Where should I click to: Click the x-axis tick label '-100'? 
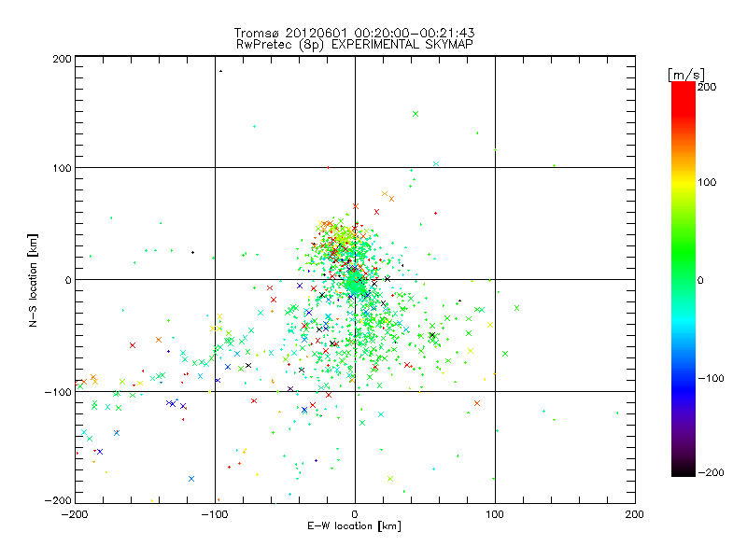click(215, 514)
